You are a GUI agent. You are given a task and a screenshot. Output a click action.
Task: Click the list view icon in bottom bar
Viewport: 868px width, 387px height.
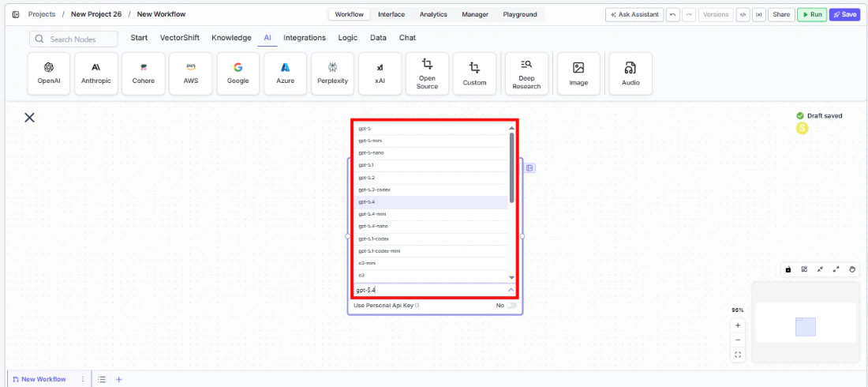tap(102, 379)
